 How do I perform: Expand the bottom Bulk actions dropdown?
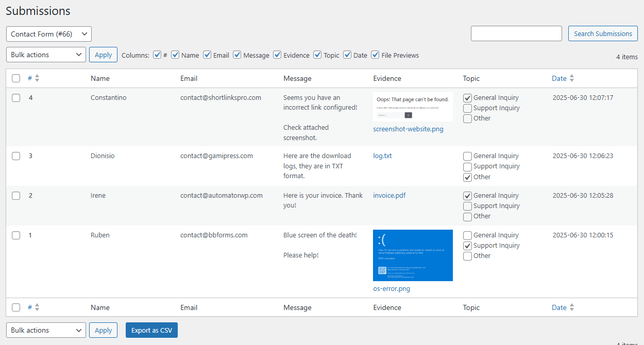pos(45,330)
